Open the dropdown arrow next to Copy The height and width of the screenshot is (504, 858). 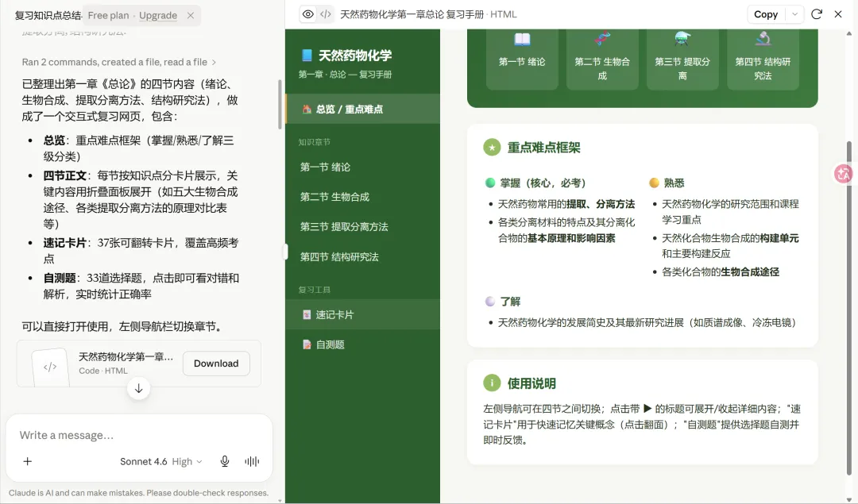click(794, 15)
